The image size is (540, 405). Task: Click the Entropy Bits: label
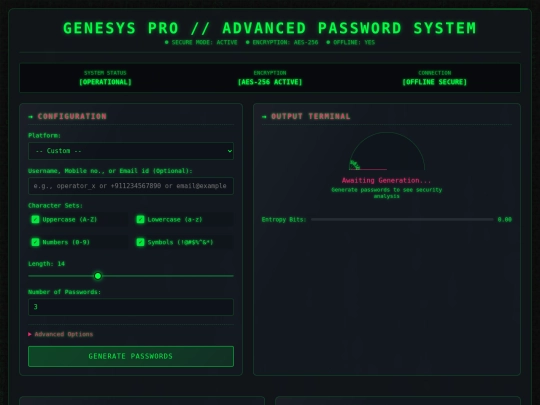tap(284, 219)
